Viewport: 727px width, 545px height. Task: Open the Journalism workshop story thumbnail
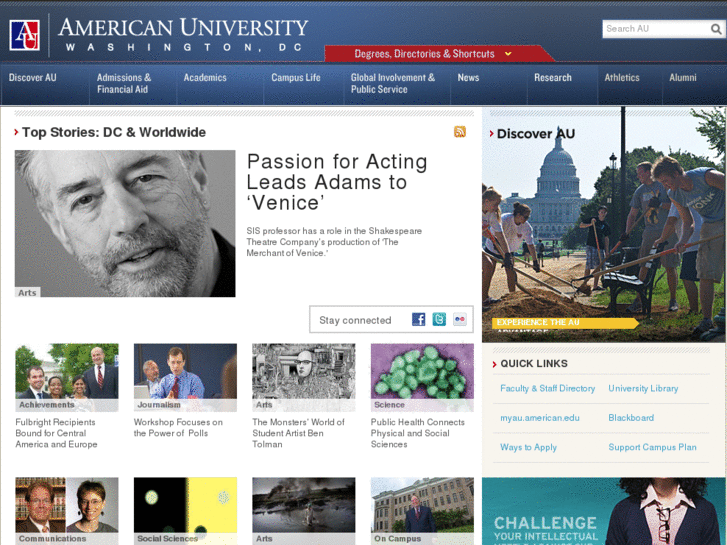click(x=185, y=378)
